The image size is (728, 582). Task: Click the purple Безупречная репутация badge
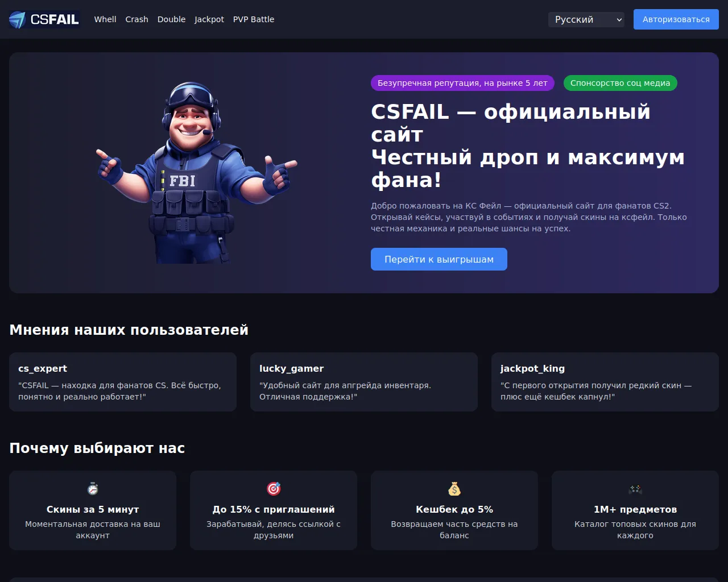tap(462, 83)
